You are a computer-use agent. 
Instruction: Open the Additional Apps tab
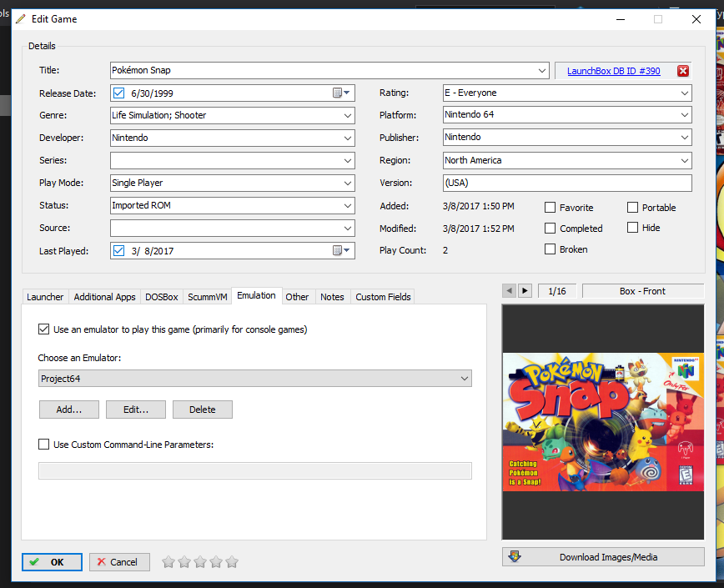click(x=104, y=297)
